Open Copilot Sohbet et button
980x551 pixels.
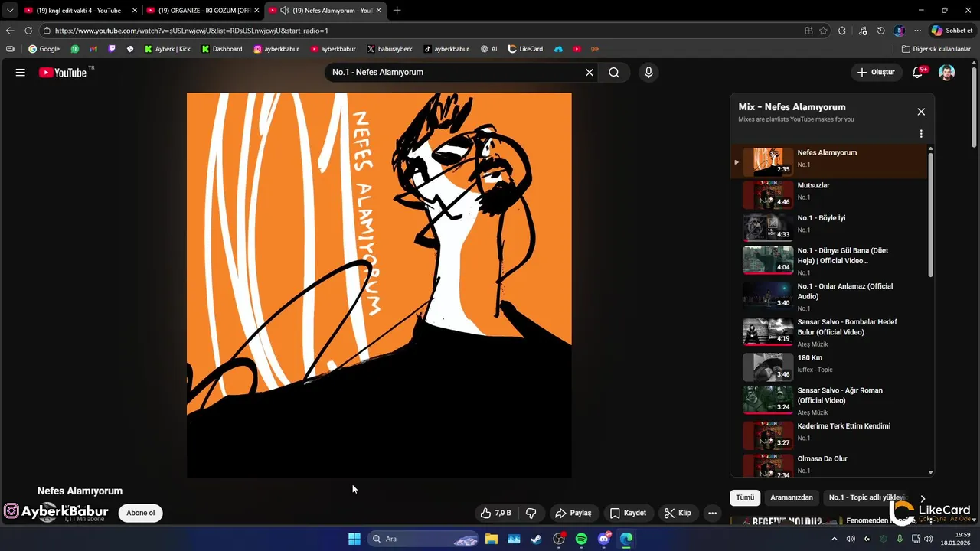pos(952,31)
